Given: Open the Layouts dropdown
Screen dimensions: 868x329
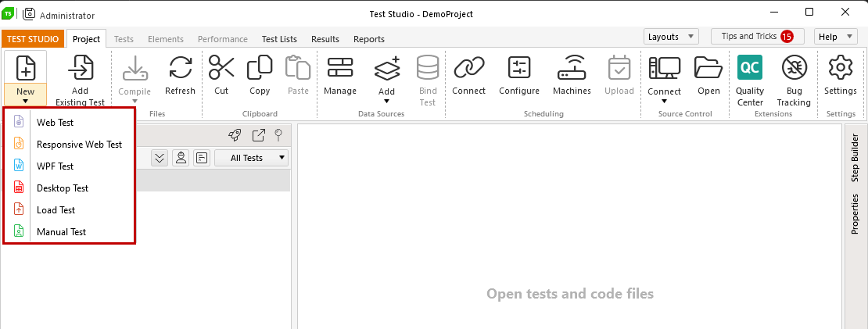Looking at the screenshot, I should 671,37.
